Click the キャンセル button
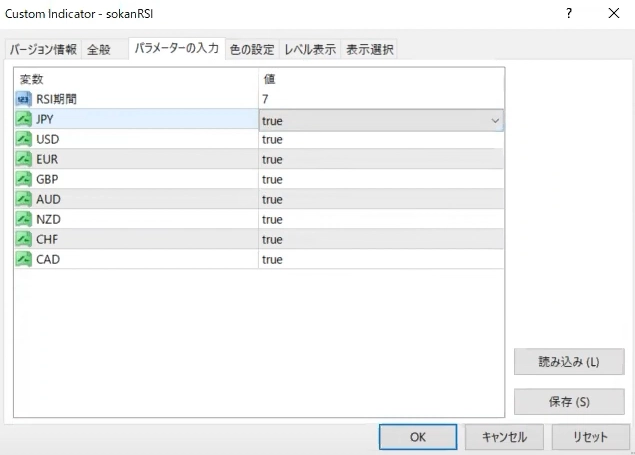 click(504, 437)
